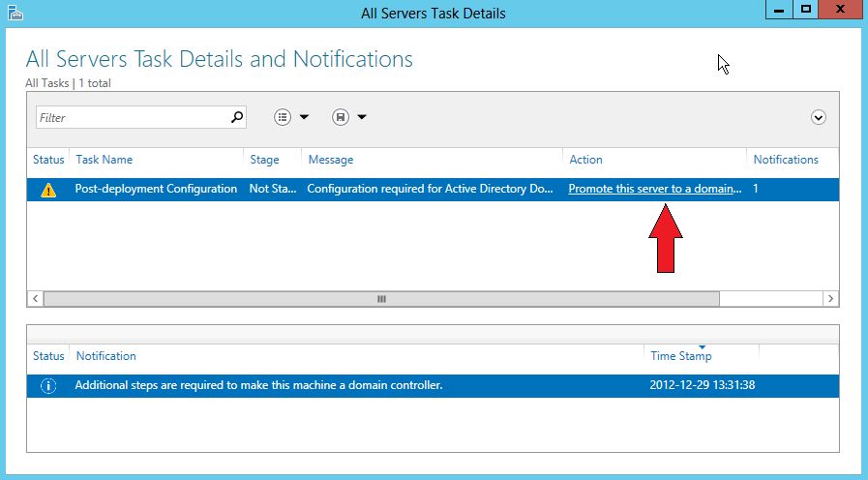The width and height of the screenshot is (868, 480).
Task: Maximize the All Servers Task Details window
Action: 805,10
